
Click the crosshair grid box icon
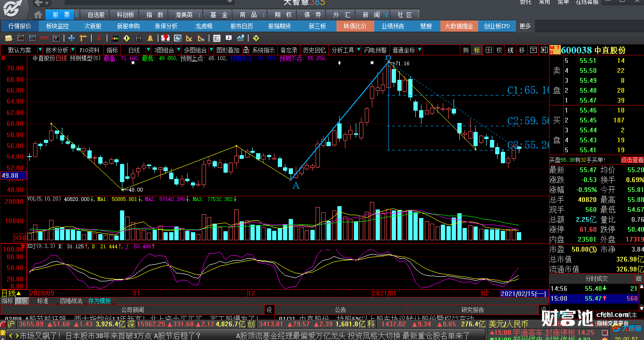coord(489,50)
